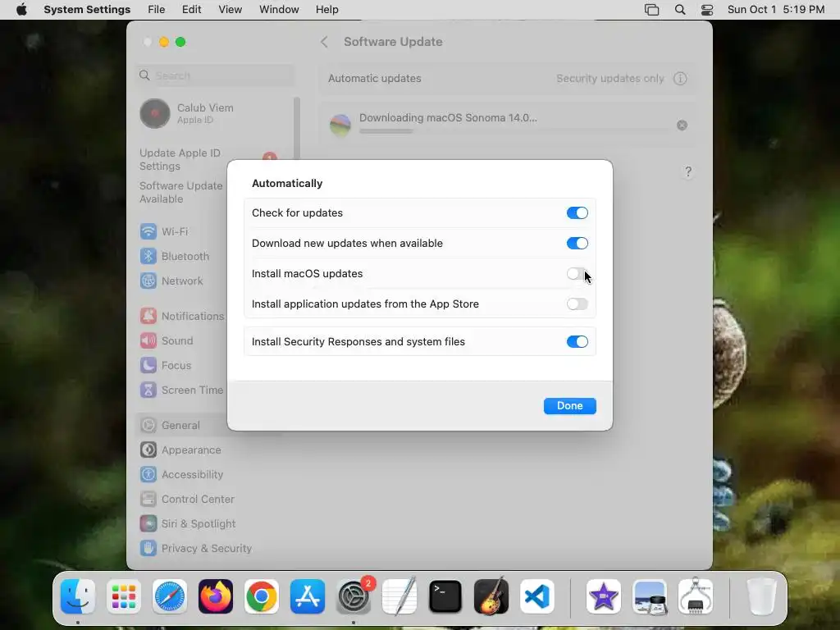This screenshot has height=630, width=840.
Task: Open App Store from the Dock
Action: point(308,596)
